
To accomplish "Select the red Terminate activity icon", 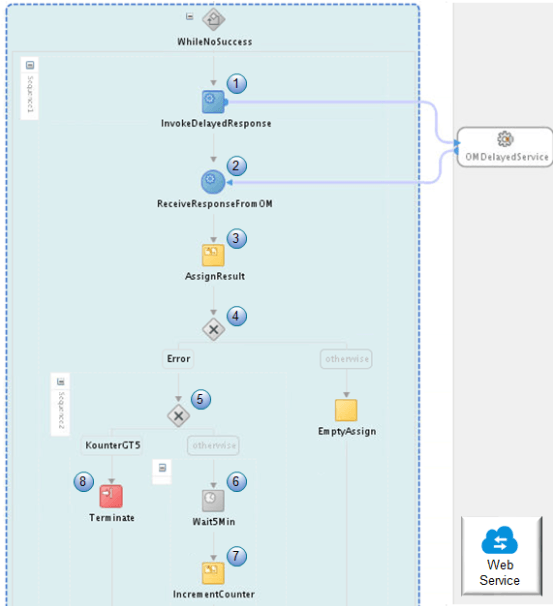I will [x=111, y=496].
